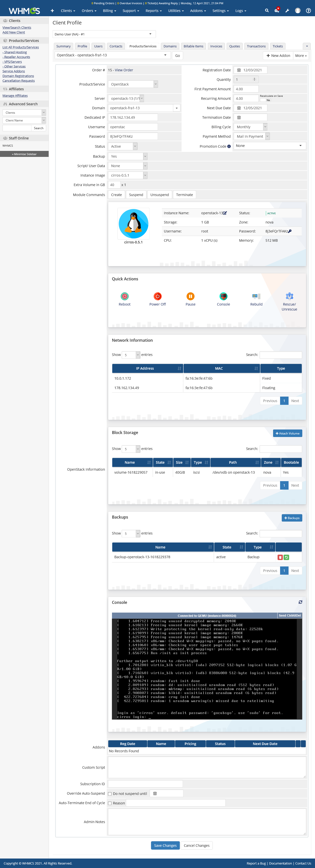Image resolution: width=315 pixels, height=868 pixels.
Task: Click the Promotion Code info icon
Action: point(229,146)
